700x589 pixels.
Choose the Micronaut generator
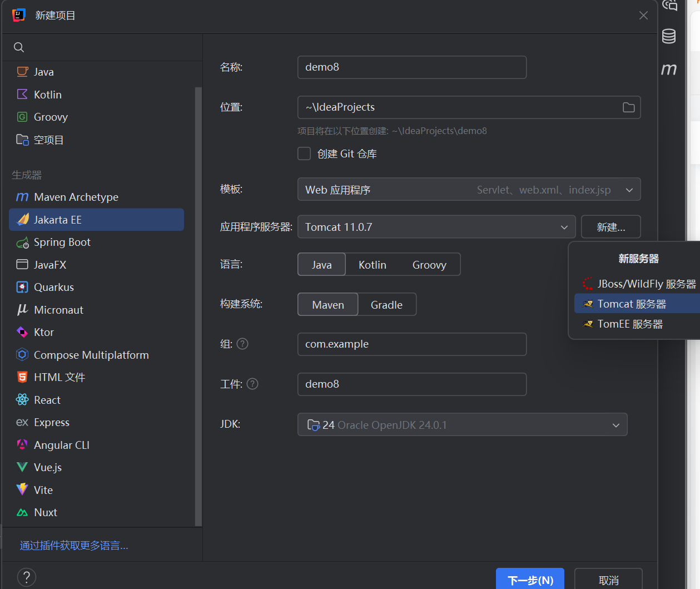click(x=96, y=310)
